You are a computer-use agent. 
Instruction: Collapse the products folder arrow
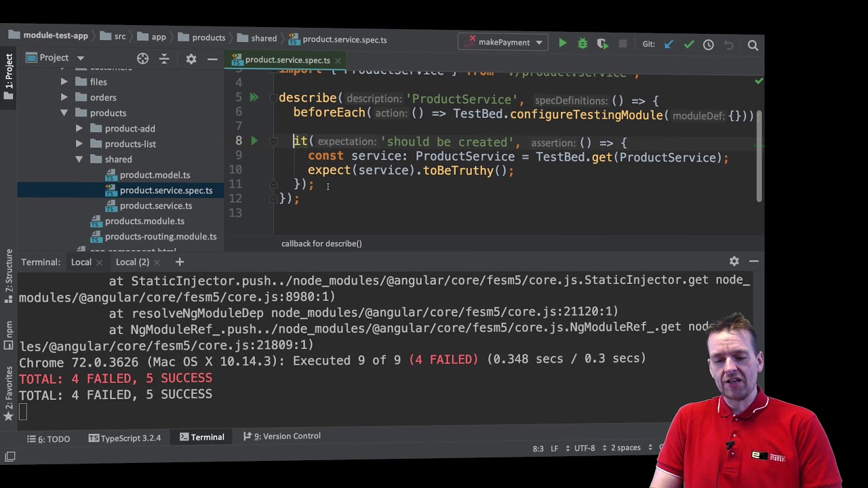click(x=64, y=113)
